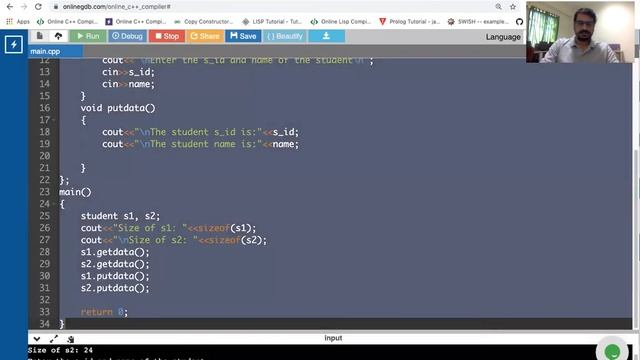Run the program
The image size is (640, 360).
pos(88,36)
